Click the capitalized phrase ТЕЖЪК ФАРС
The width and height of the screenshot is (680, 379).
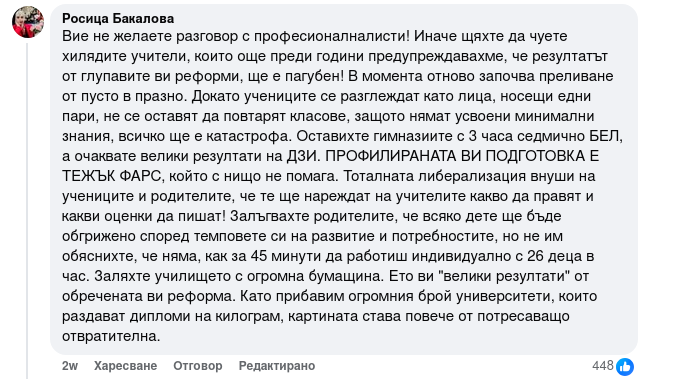point(111,176)
